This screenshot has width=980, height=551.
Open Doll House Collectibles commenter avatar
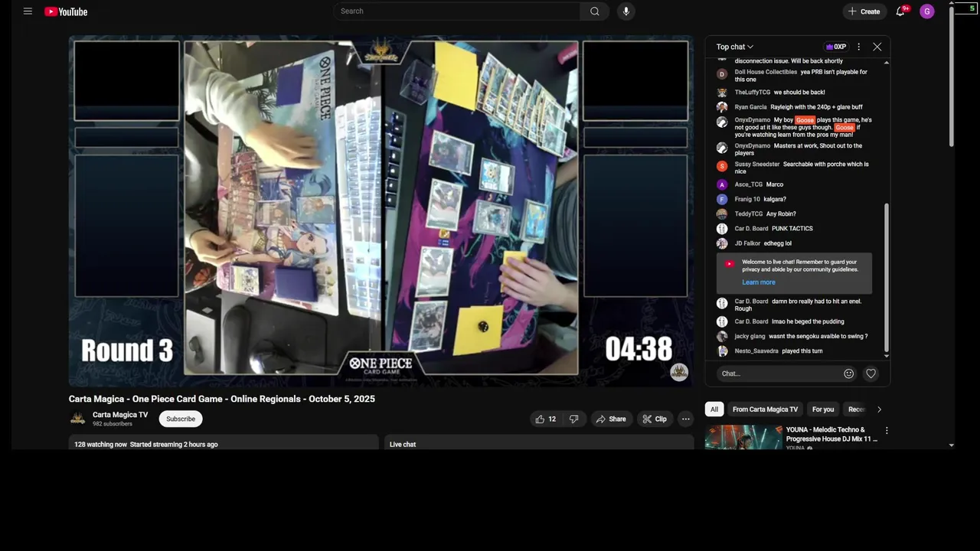click(722, 74)
